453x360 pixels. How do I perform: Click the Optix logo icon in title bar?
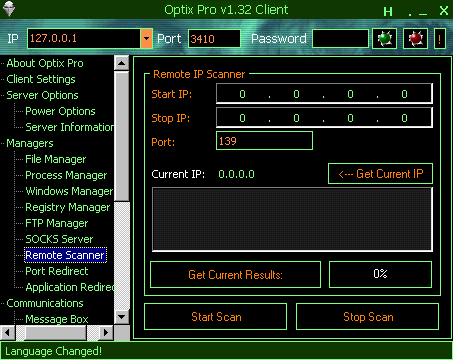click(x=9, y=9)
